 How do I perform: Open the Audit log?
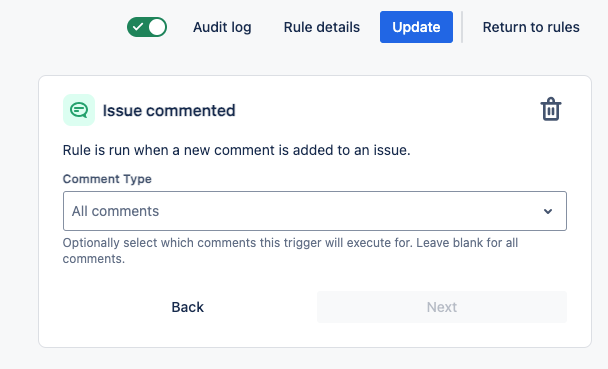[222, 27]
